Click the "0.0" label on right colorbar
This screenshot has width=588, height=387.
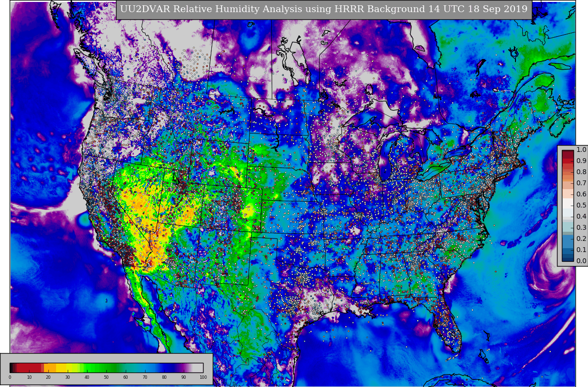(581, 261)
